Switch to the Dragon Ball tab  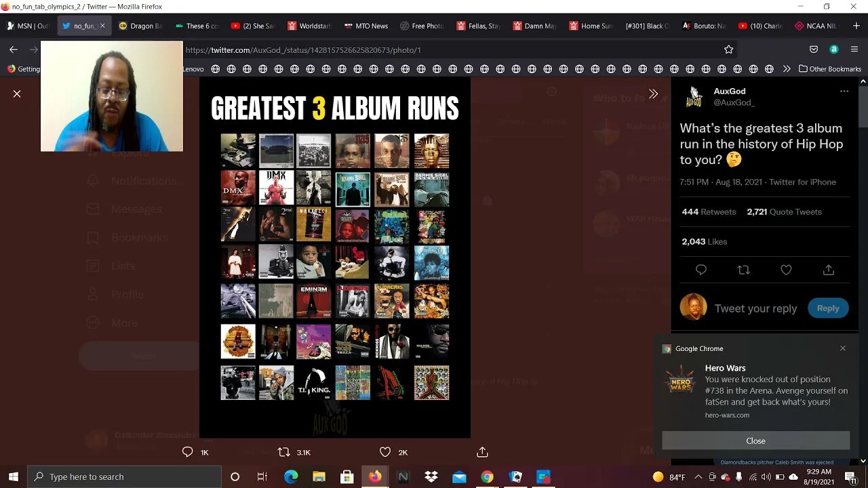tap(140, 26)
